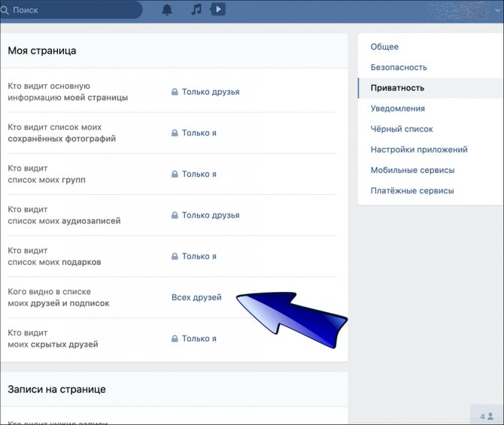Open the music note icon
This screenshot has height=425, width=504.
click(196, 9)
